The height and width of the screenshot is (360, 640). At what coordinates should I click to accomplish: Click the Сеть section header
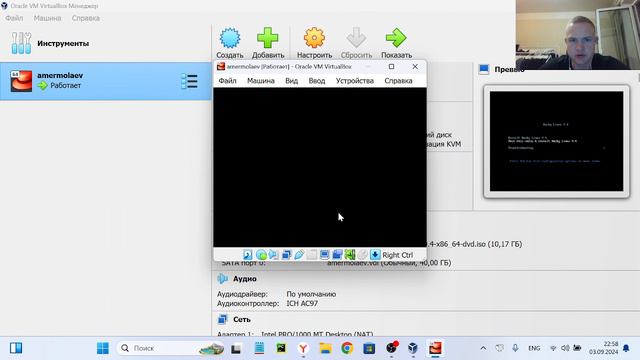[x=242, y=319]
